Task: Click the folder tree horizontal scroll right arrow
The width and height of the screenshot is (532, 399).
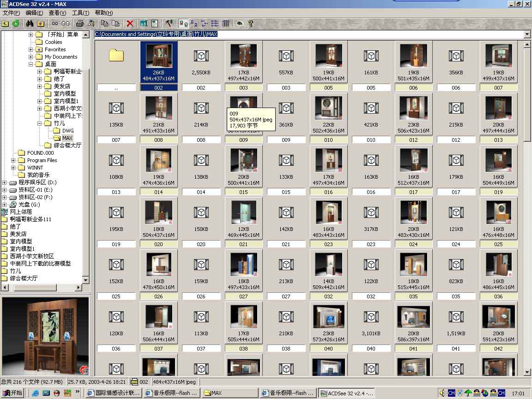Action: [79, 287]
